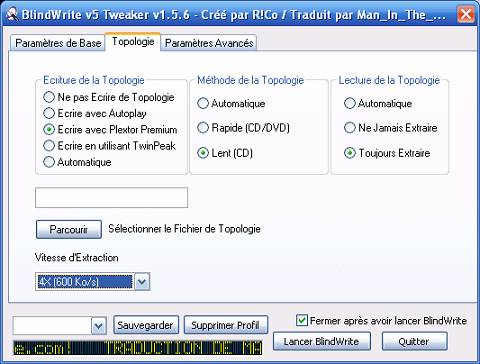
Task: Click the Parcourir button
Action: tap(69, 229)
